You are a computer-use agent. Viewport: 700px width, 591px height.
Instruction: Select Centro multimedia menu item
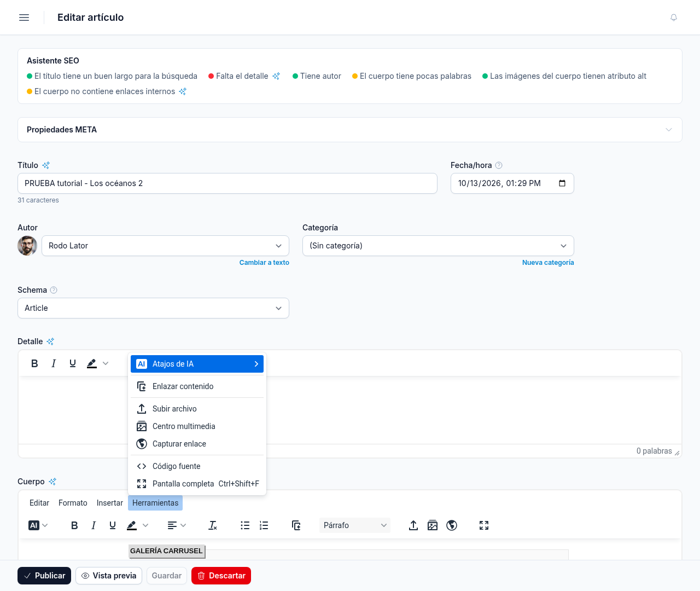point(197,426)
